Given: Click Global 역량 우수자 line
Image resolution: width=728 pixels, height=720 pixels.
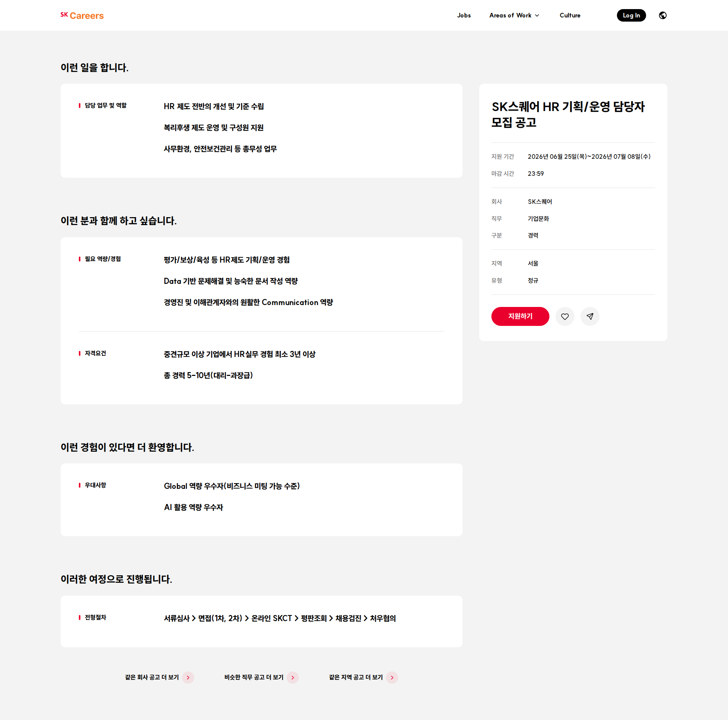Looking at the screenshot, I should 232,486.
